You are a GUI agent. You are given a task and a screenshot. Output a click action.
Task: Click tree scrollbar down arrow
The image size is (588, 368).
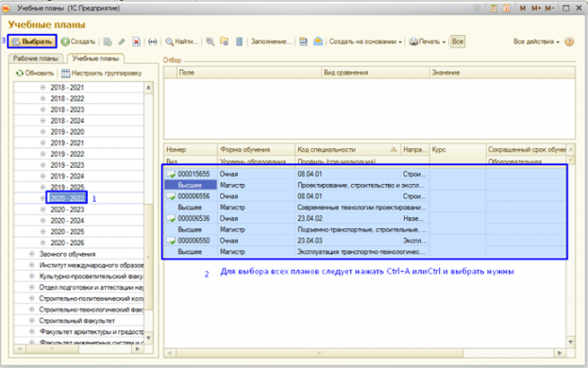[148, 339]
